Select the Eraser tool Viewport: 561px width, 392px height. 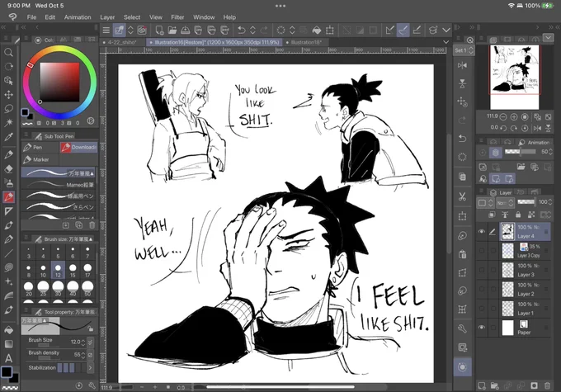(8, 168)
